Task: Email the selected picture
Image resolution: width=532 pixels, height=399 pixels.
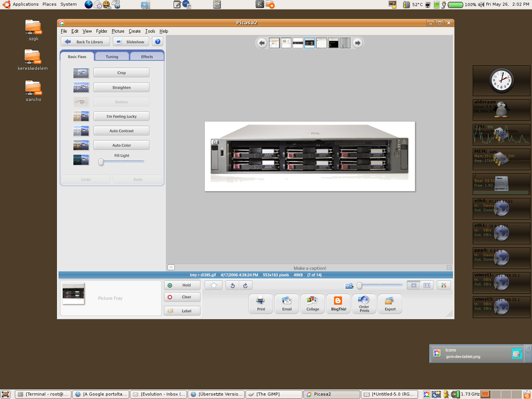Action: tap(287, 304)
